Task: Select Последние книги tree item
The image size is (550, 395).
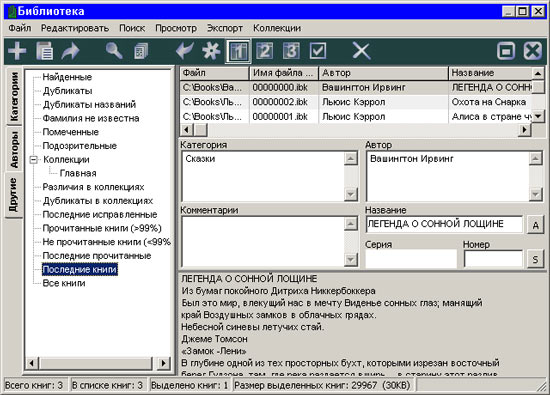Action: click(80, 269)
